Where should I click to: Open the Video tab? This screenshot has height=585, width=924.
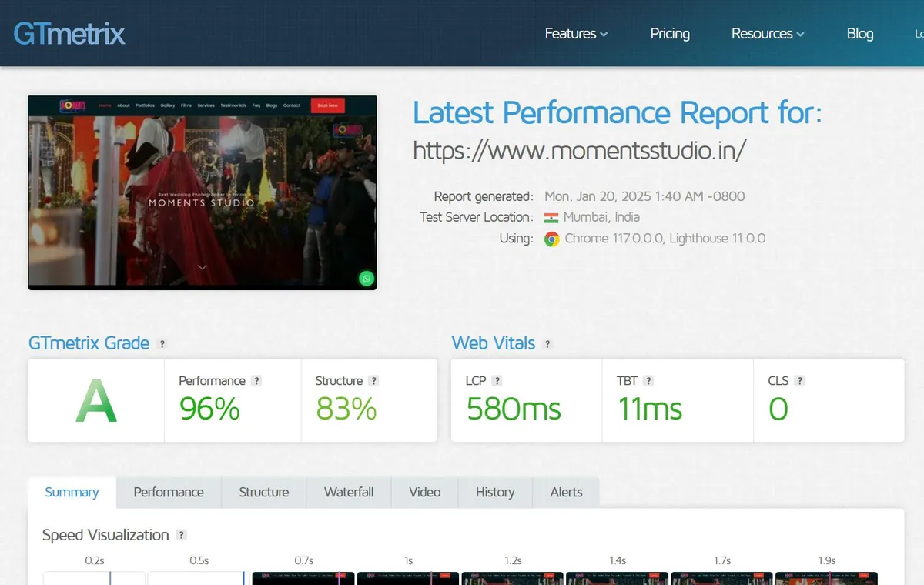[x=425, y=493]
